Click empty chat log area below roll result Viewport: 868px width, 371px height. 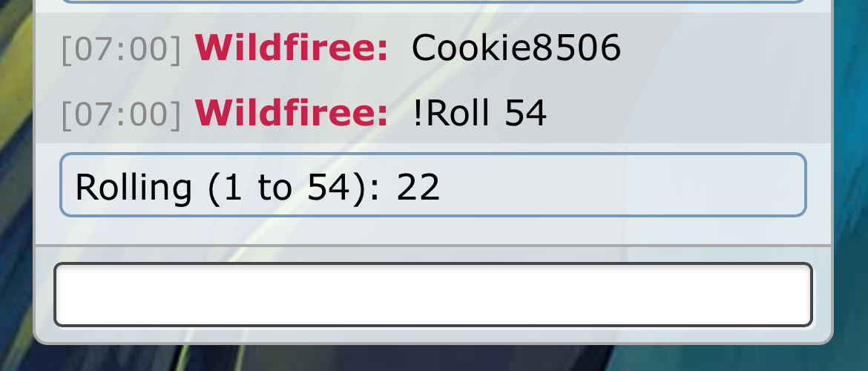433,230
